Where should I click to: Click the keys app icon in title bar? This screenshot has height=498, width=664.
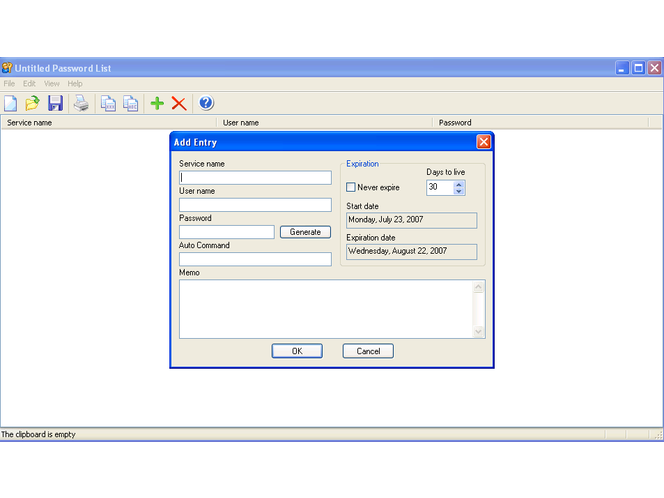pyautogui.click(x=7, y=68)
